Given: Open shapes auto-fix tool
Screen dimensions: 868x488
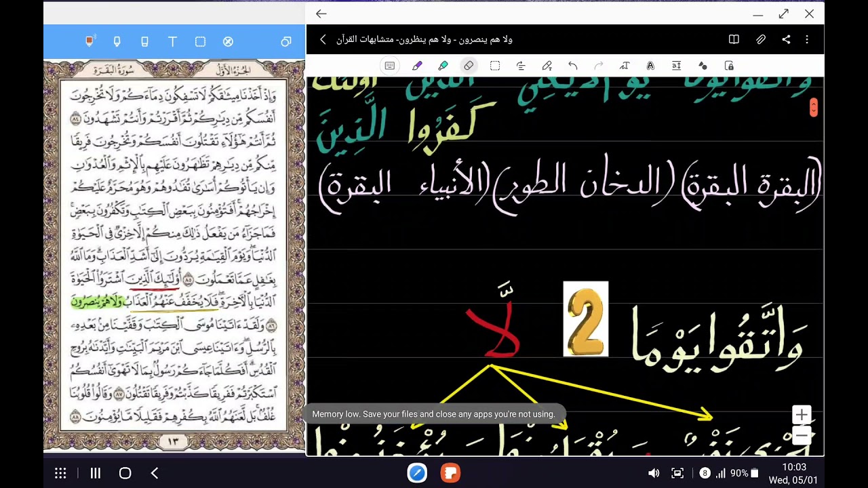Looking at the screenshot, I should click(x=703, y=66).
